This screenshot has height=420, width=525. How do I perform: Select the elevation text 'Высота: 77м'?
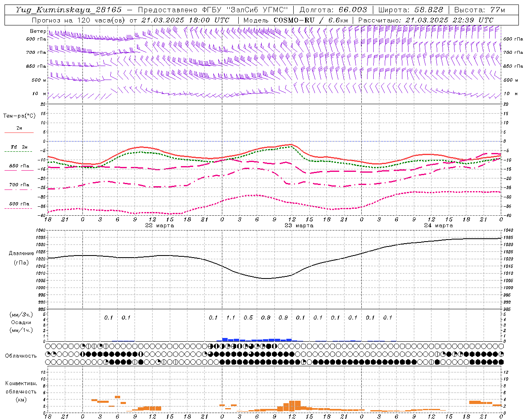(479, 10)
